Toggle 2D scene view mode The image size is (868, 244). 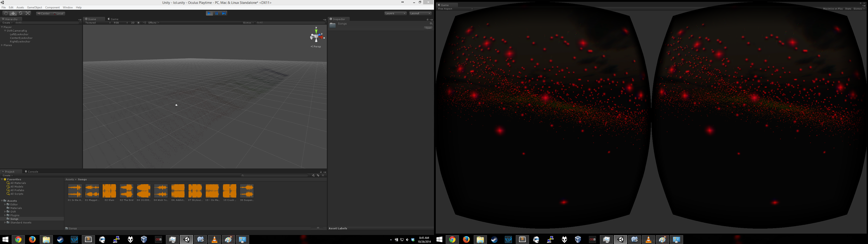click(133, 23)
